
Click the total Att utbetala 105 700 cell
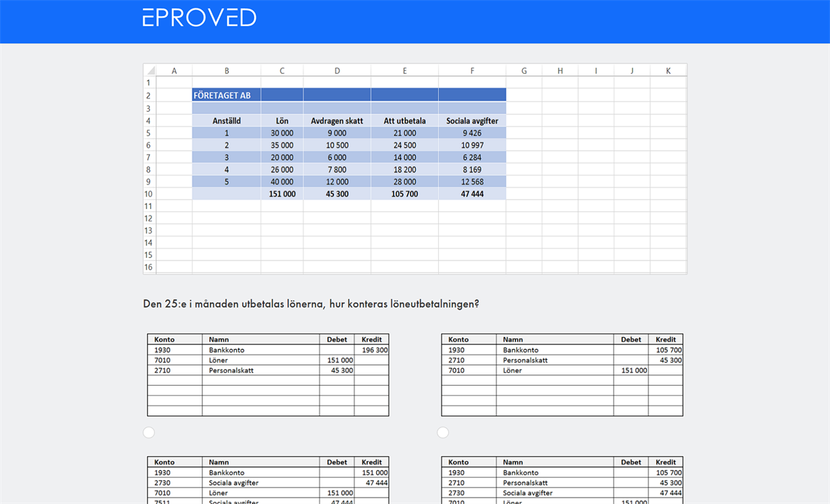pos(404,194)
